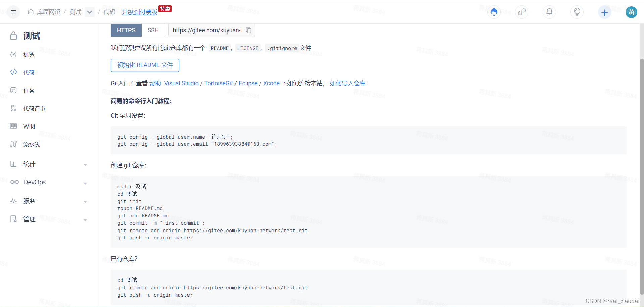Viewport: 644px width, 307px height.
Task: Open 概览 in the sidebar
Action: [29, 55]
